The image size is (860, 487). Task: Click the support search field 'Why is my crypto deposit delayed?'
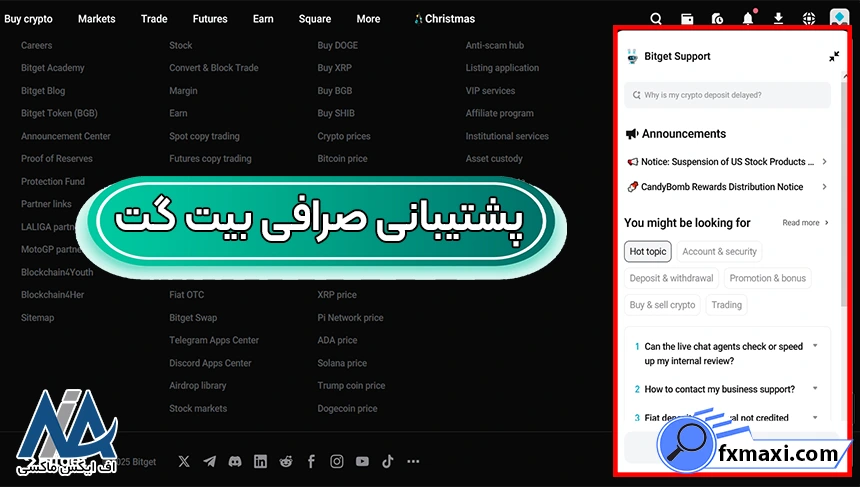(727, 95)
